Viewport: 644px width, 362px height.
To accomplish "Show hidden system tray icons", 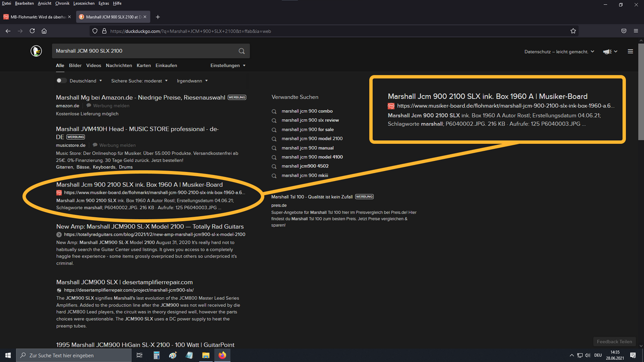I will [x=572, y=355].
